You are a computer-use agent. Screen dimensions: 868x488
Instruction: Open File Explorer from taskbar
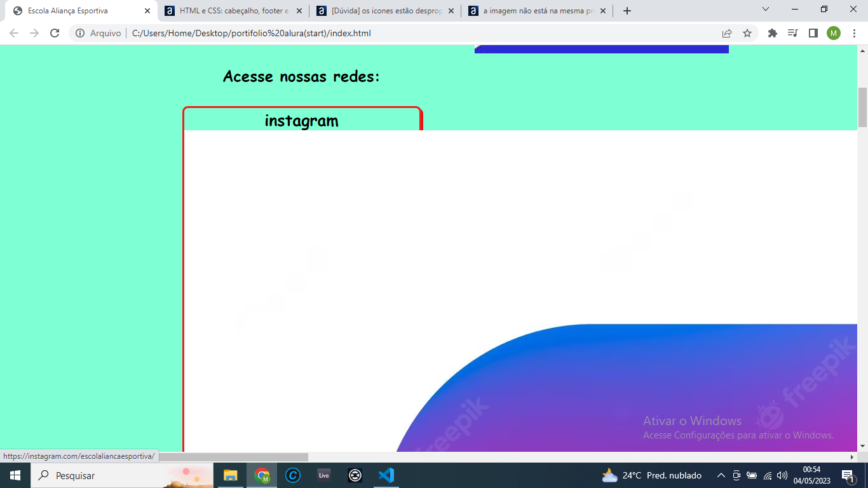tap(230, 475)
